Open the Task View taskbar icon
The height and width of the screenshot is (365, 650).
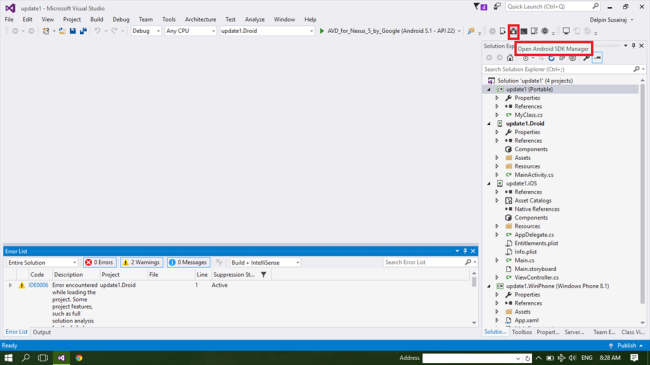tap(43, 358)
